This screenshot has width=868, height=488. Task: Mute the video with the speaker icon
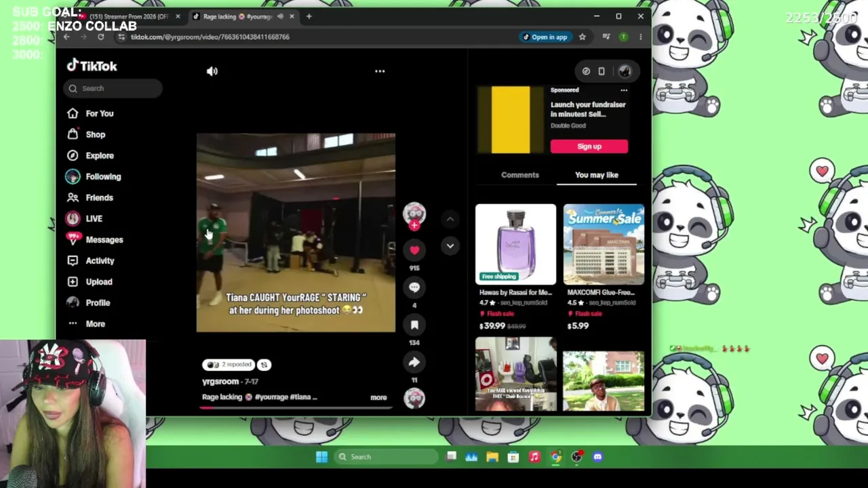[212, 70]
